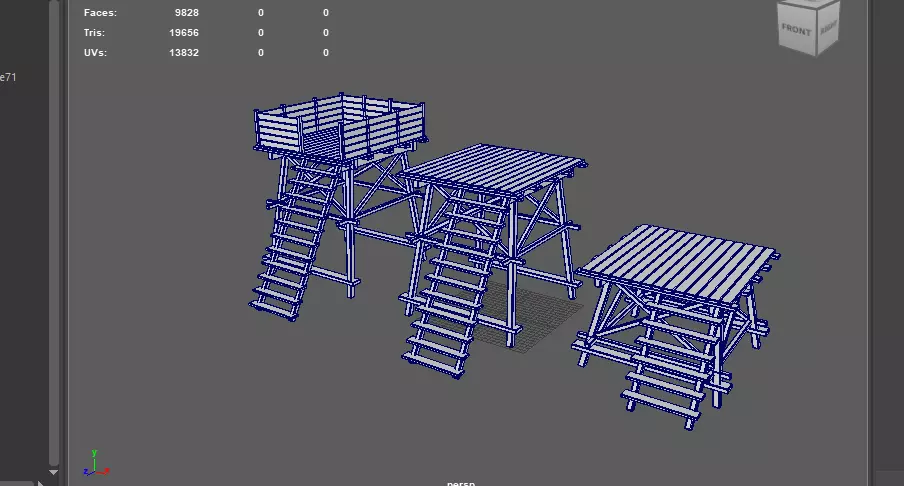Click the left panel vertical scrollbar track
Screen dimensions: 904x486
pos(53,231)
